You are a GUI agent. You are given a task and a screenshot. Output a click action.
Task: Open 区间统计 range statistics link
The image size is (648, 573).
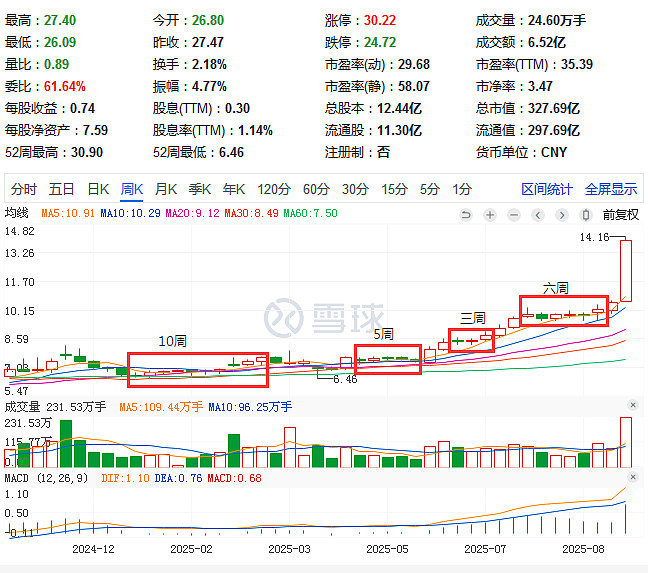pos(547,189)
